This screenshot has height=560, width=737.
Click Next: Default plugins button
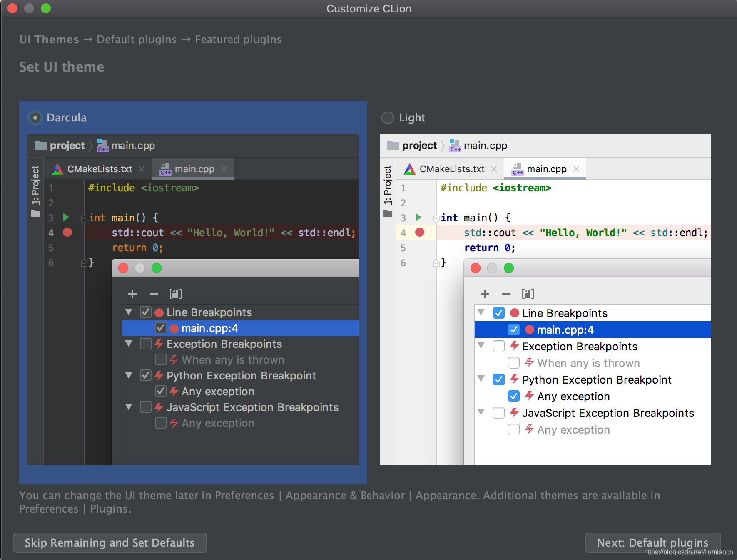(x=652, y=543)
